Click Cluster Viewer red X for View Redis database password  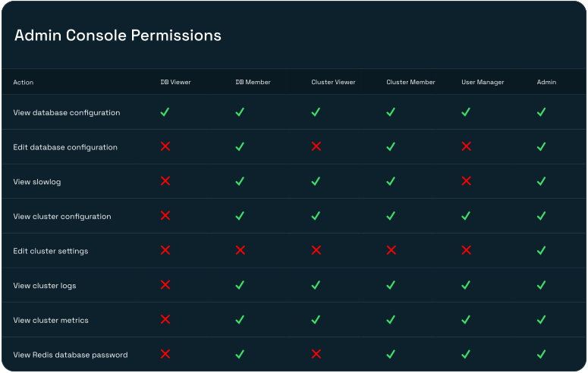coord(316,354)
